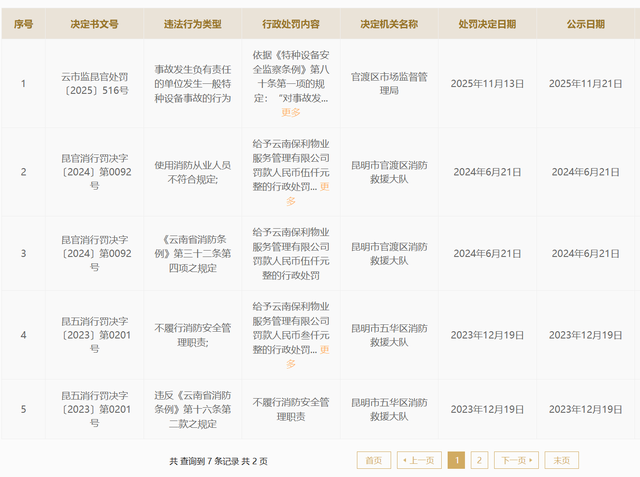Click the 决定机关名称 column header
The width and height of the screenshot is (640, 477).
click(x=389, y=24)
